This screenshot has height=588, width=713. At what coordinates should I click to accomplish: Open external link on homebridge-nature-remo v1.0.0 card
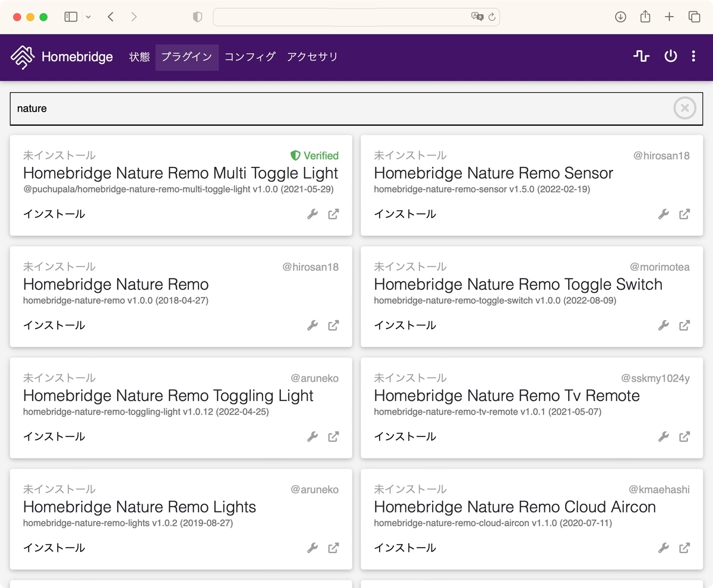(333, 325)
